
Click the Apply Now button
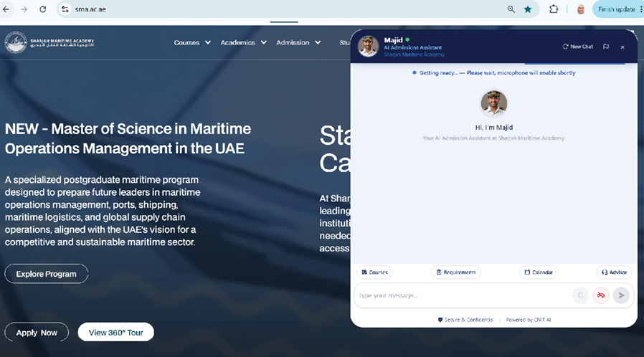tap(37, 333)
